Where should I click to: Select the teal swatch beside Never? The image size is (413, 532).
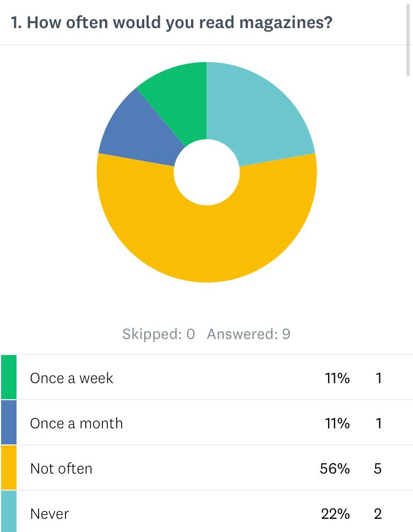9,513
